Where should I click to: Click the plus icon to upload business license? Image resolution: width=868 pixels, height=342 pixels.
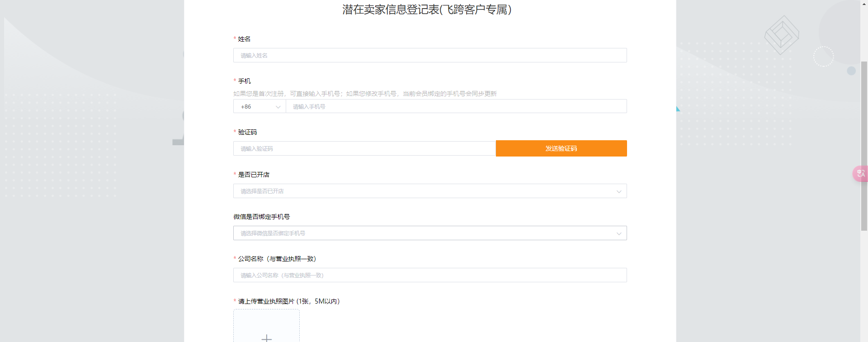click(x=266, y=337)
